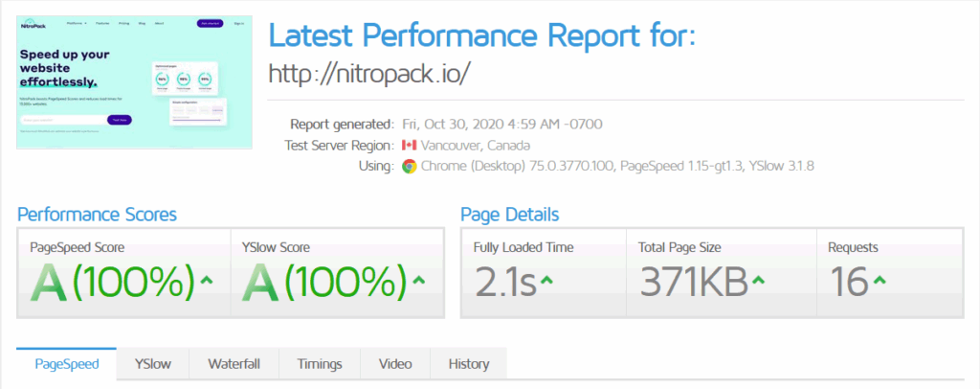Click the PageSpeed Score A (100%) value
This screenshot has width=980, height=389.
tap(113, 280)
